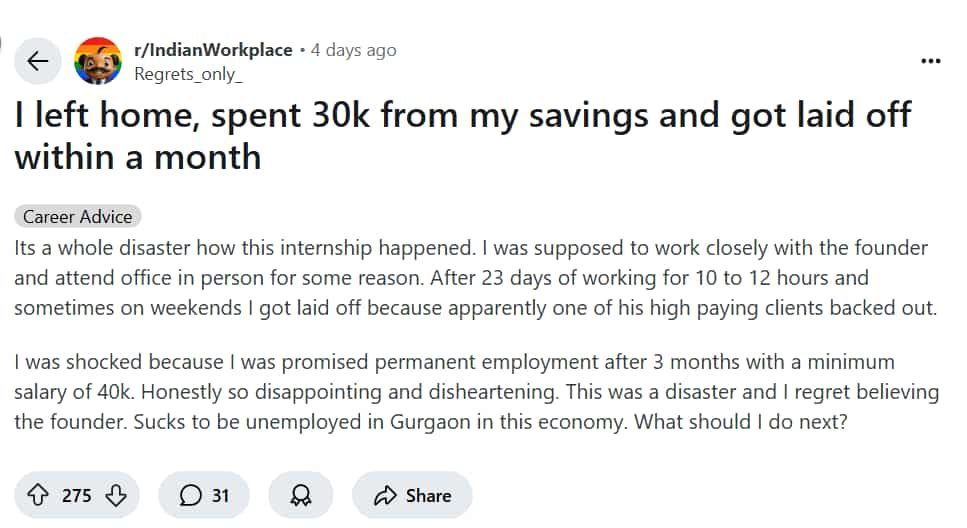
Task: Visit the Regrets_only_ user profile
Action: click(188, 74)
